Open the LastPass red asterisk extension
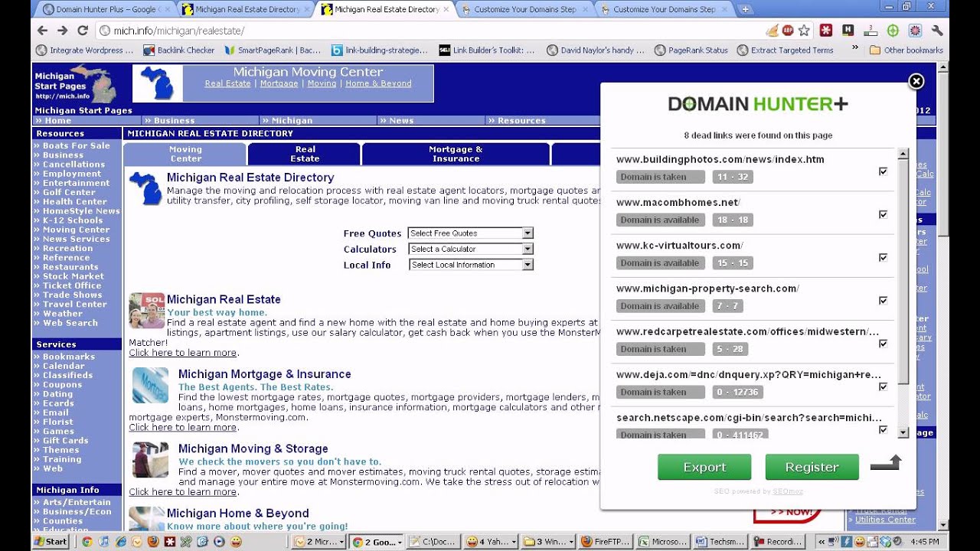This screenshot has height=551, width=980. (826, 31)
